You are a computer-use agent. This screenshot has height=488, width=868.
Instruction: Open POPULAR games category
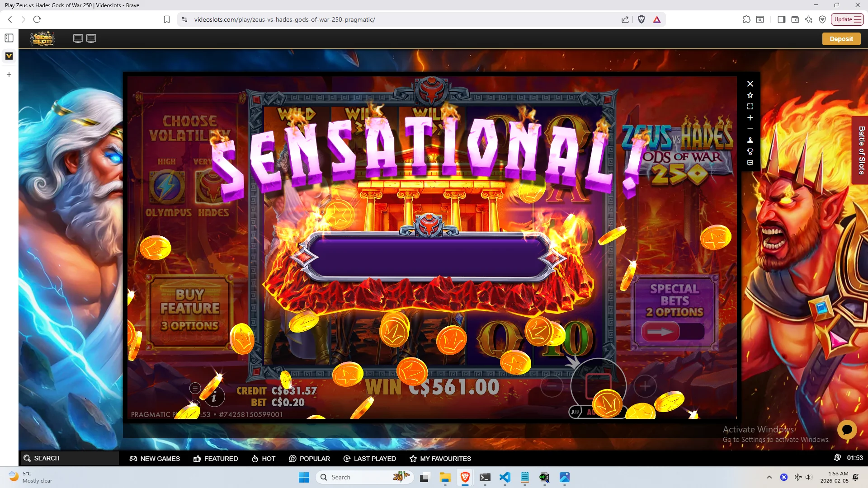(x=310, y=459)
